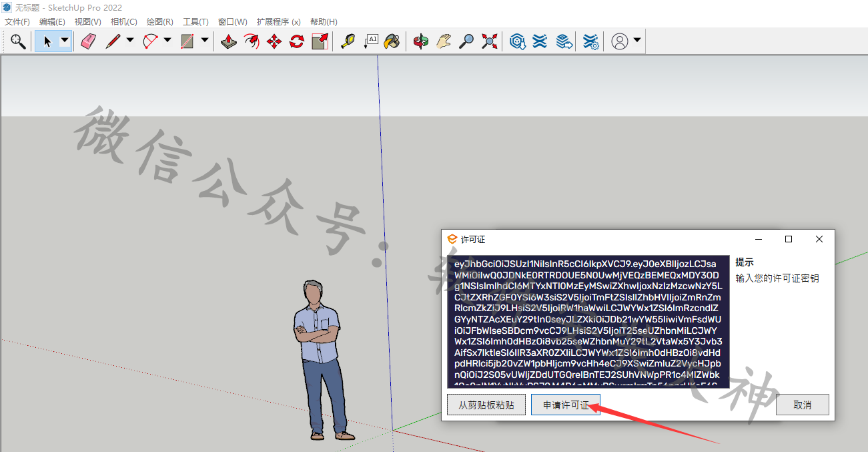Activate the Orbit camera tool
The height and width of the screenshot is (452, 868).
coord(420,41)
